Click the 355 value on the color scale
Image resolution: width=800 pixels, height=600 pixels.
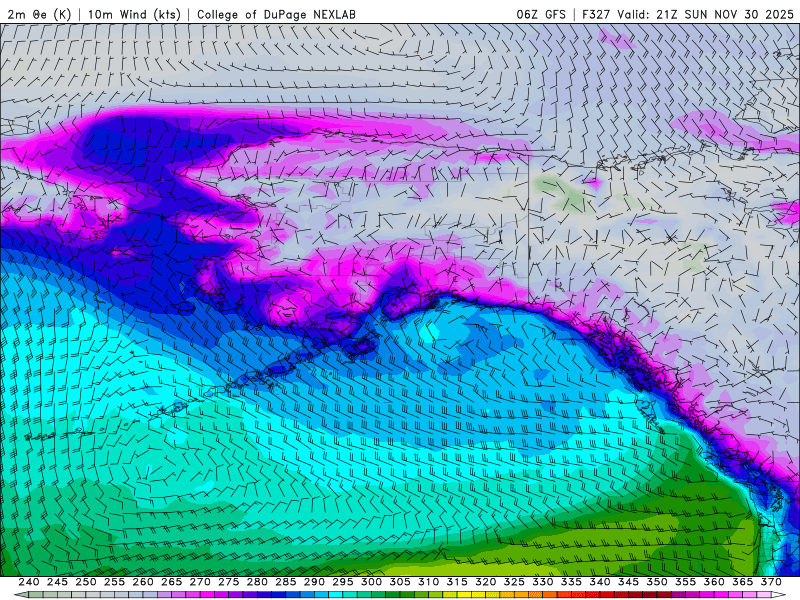tap(686, 582)
